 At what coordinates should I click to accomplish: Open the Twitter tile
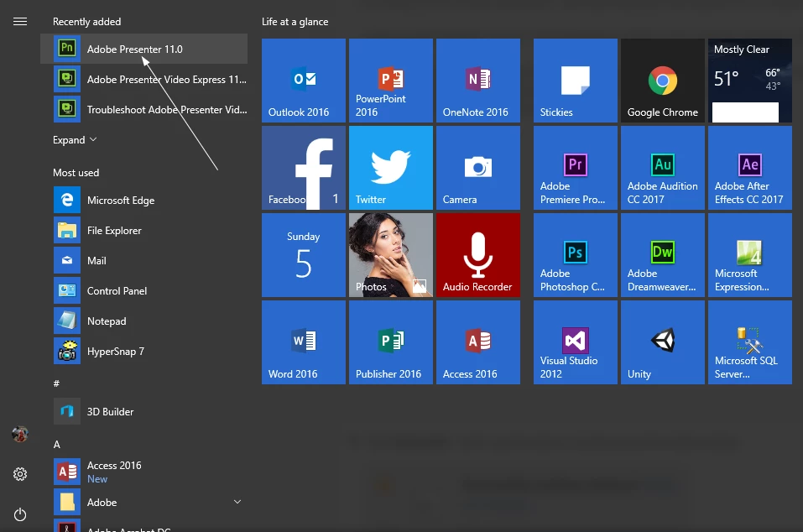391,168
